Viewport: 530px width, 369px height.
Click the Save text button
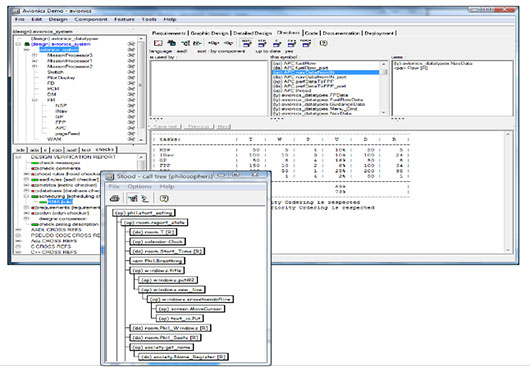[x=165, y=127]
